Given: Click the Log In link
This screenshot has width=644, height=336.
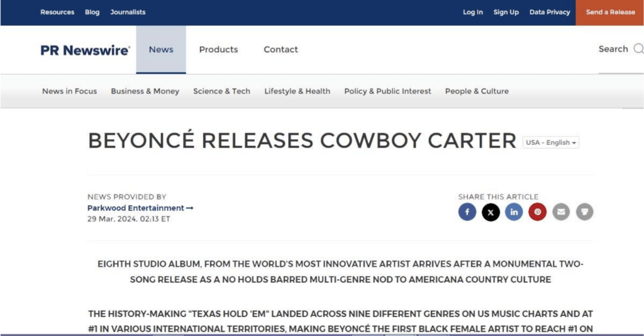Looking at the screenshot, I should click(x=473, y=13).
